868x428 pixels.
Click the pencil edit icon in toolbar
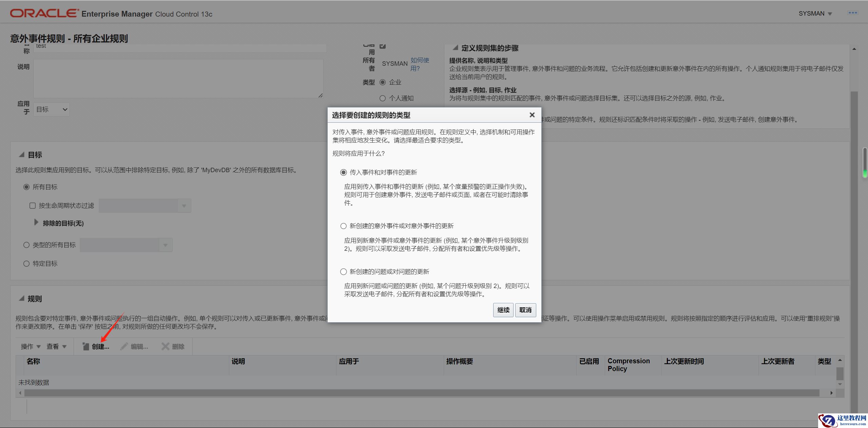124,346
